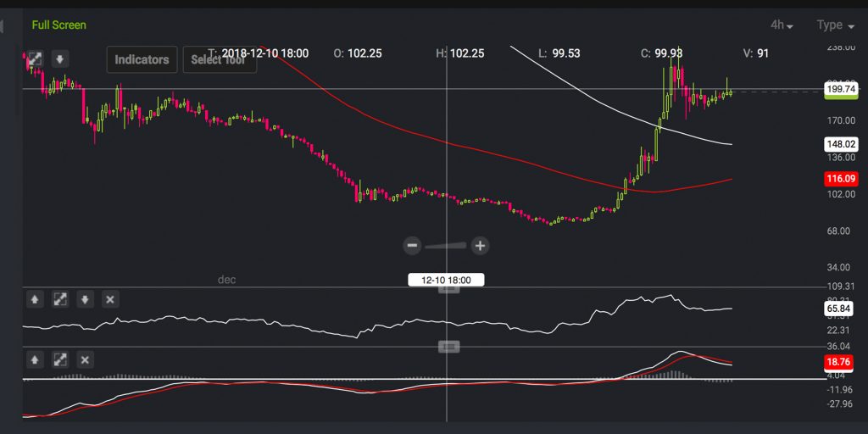Move the RSI indicator pane down

coord(85,299)
